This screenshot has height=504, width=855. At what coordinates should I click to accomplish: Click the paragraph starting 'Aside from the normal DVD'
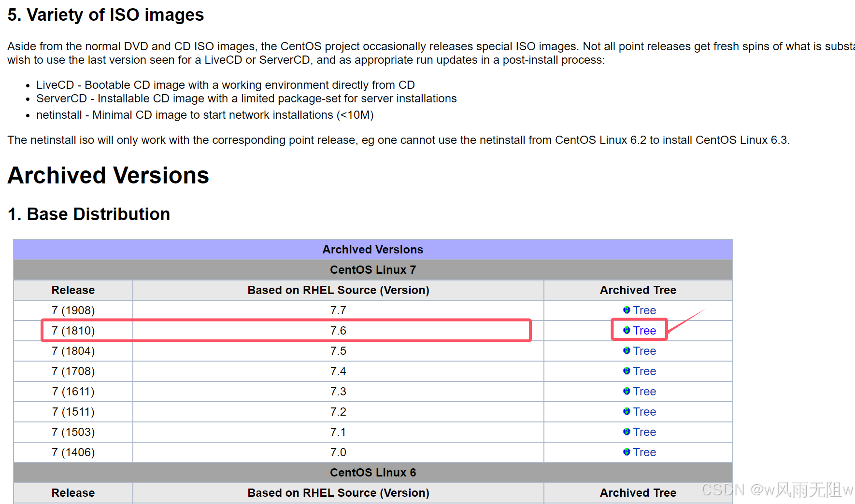click(431, 53)
